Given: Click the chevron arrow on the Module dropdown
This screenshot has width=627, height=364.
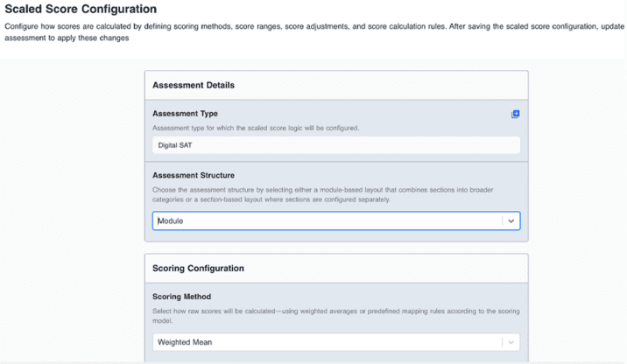Looking at the screenshot, I should tap(512, 221).
